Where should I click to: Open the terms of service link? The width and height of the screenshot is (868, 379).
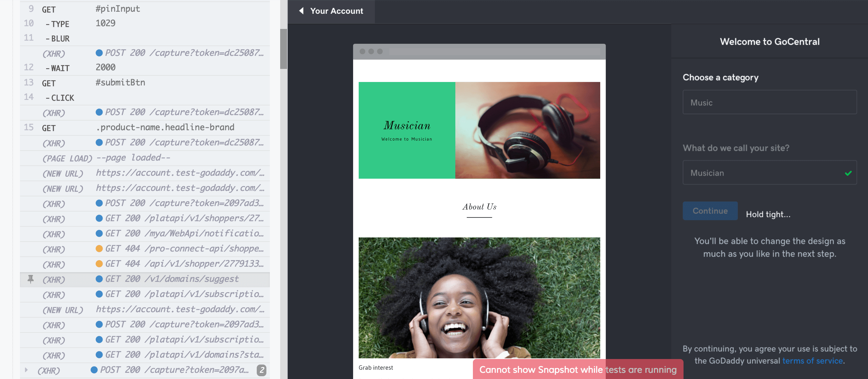click(812, 361)
